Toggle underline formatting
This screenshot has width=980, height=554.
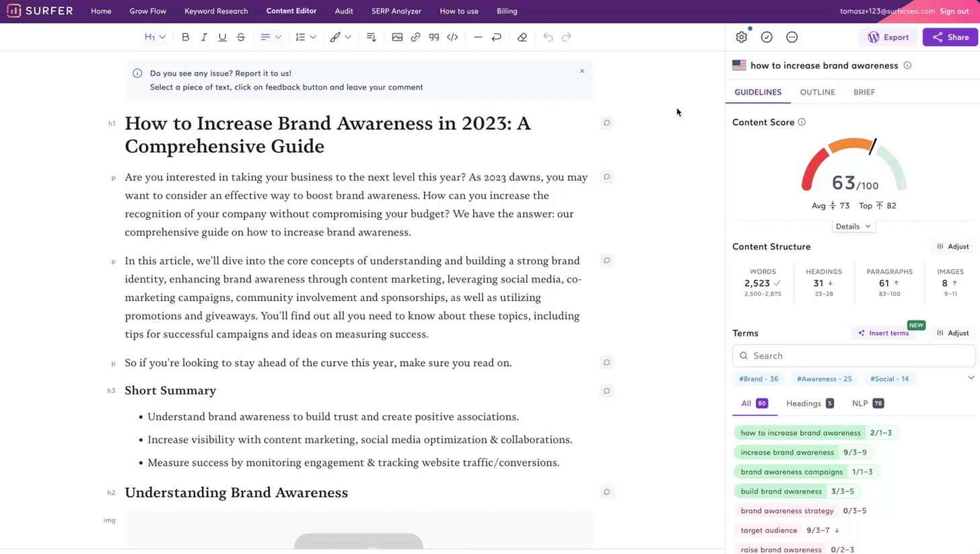[222, 37]
